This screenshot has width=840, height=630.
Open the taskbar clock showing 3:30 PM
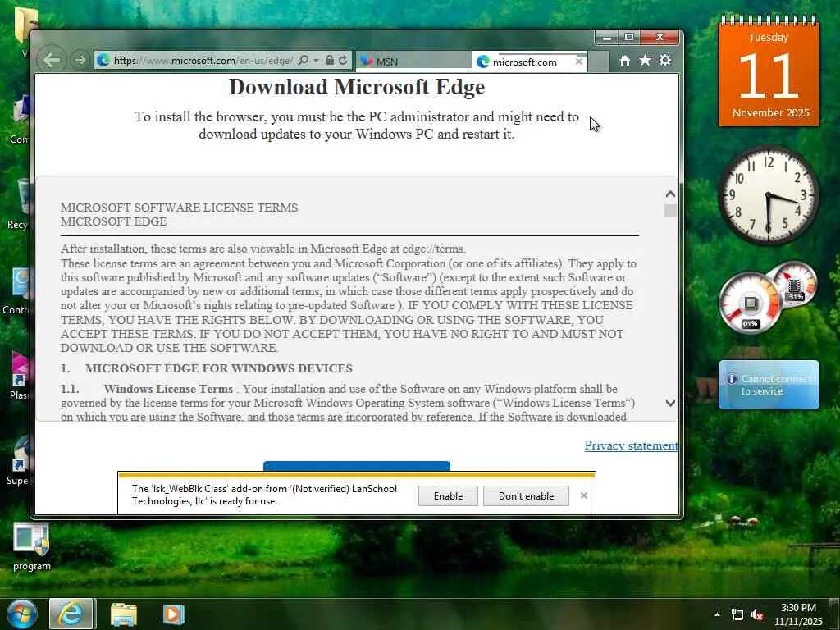click(798, 614)
